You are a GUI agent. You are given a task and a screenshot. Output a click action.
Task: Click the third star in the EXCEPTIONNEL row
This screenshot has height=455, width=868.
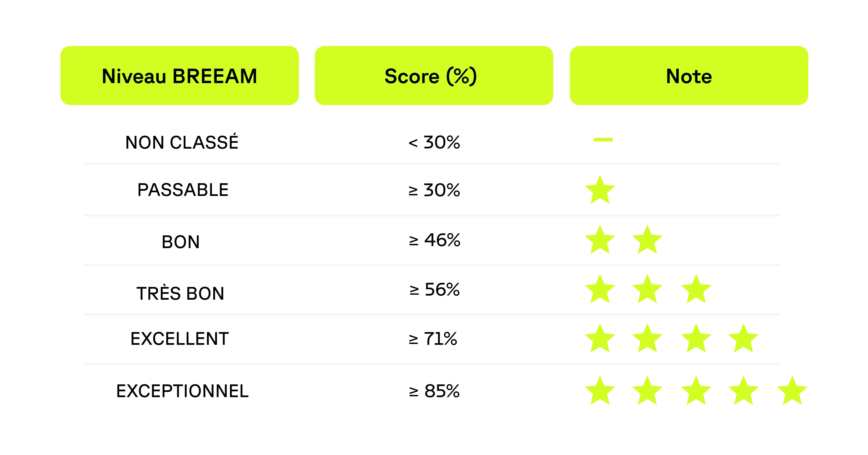696,391
